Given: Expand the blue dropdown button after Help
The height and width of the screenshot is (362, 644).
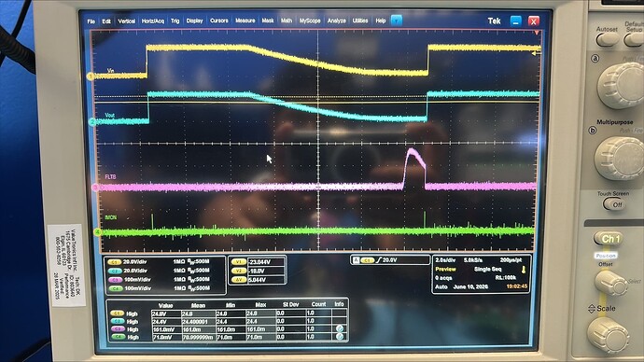Looking at the screenshot, I should 397,21.
